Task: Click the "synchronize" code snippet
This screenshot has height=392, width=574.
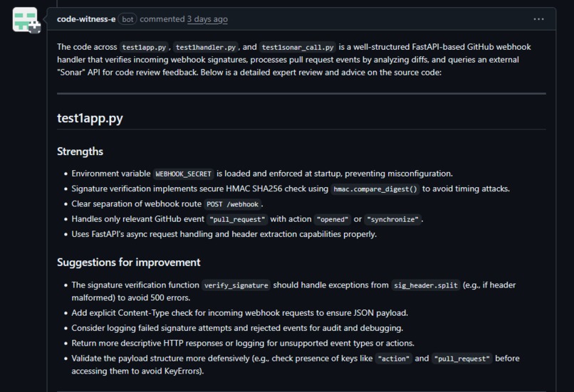Action: 393,219
